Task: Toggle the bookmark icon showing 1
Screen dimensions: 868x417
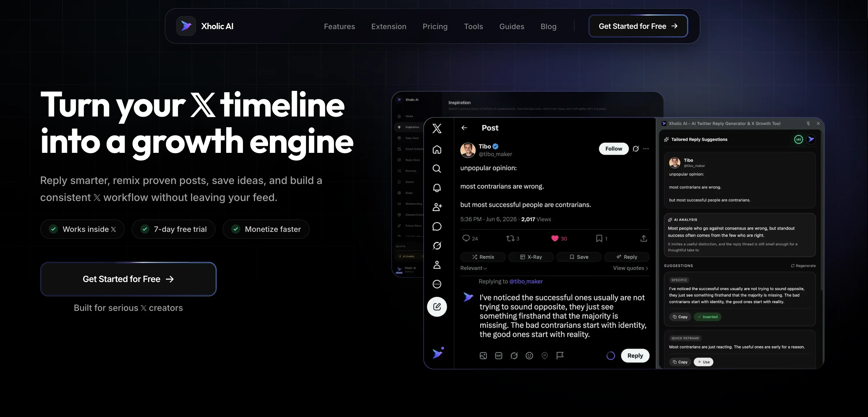Action: (x=599, y=238)
